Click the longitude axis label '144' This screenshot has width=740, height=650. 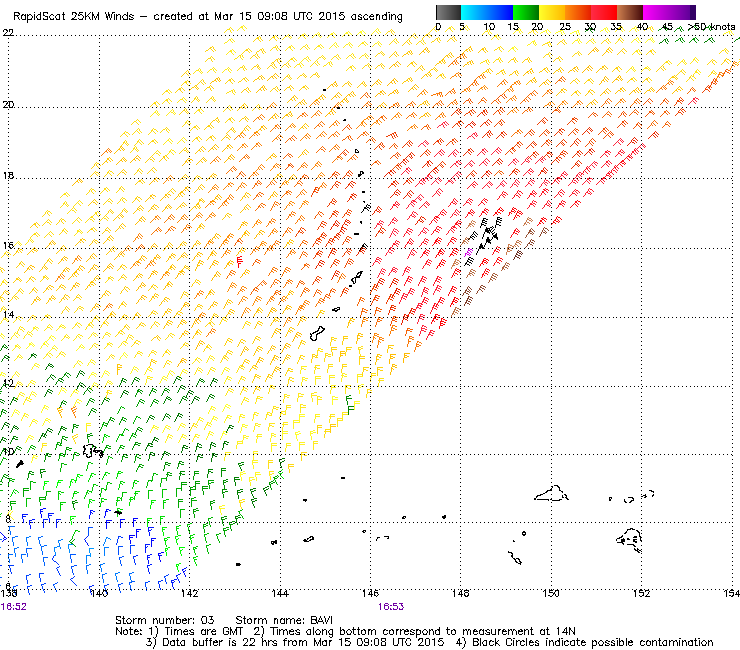pyautogui.click(x=280, y=593)
